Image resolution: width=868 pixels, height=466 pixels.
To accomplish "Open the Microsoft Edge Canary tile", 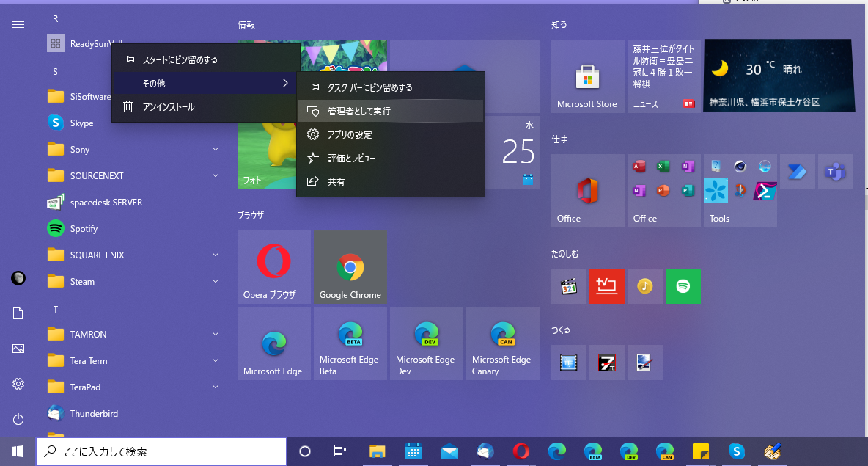I will tap(503, 343).
